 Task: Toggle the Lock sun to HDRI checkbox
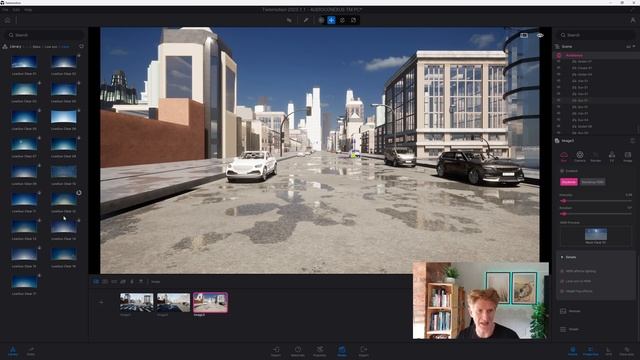(562, 281)
